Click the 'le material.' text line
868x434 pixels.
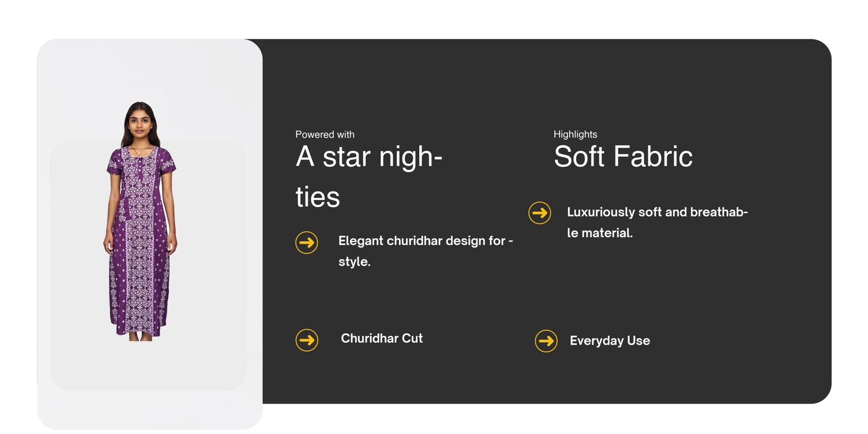click(599, 233)
